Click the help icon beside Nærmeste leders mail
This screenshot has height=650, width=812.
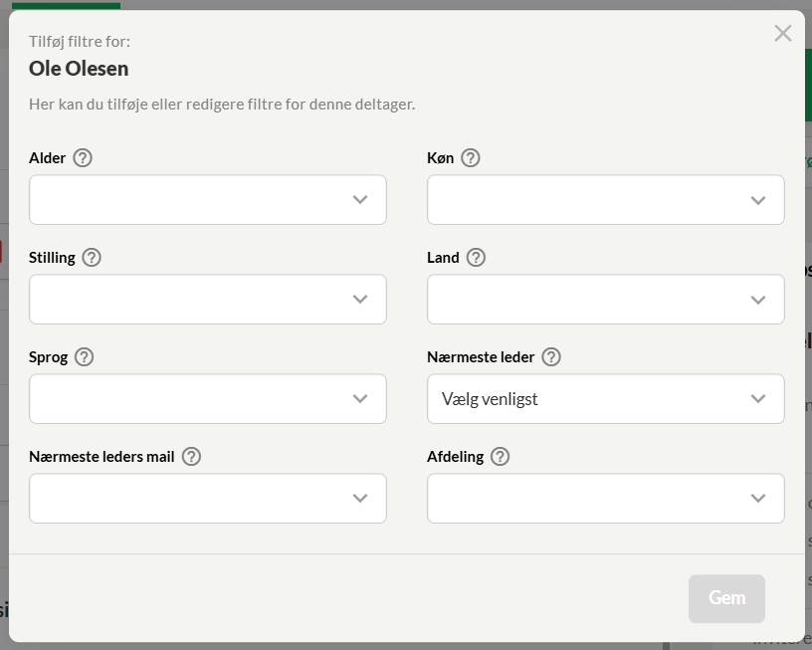click(192, 456)
